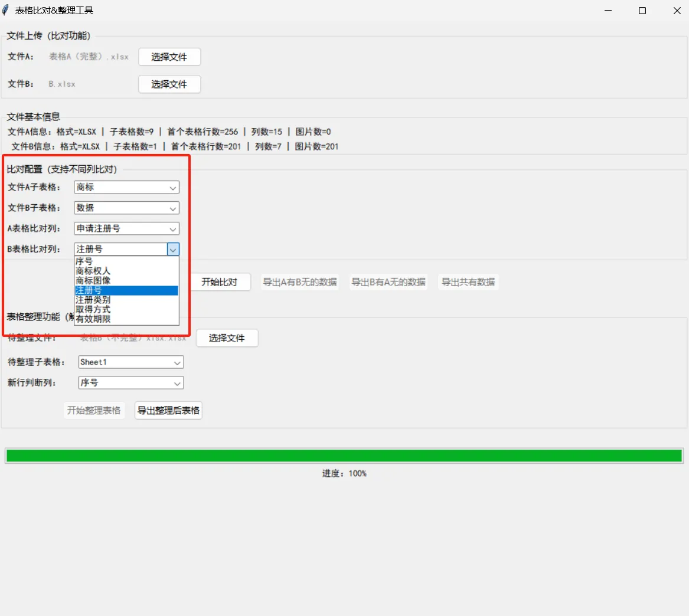Click the feather app icon in title bar
The height and width of the screenshot is (616, 689).
click(5, 10)
